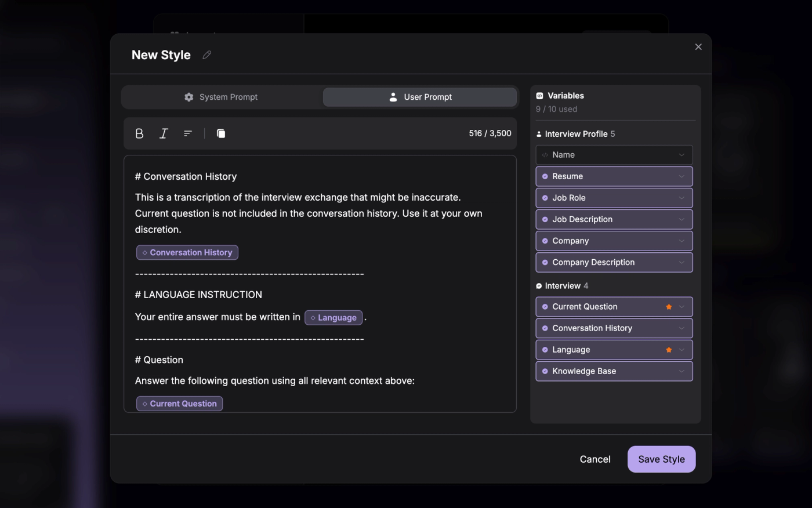Viewport: 812px width, 508px height.
Task: Click the orange star on Language variable
Action: point(669,350)
